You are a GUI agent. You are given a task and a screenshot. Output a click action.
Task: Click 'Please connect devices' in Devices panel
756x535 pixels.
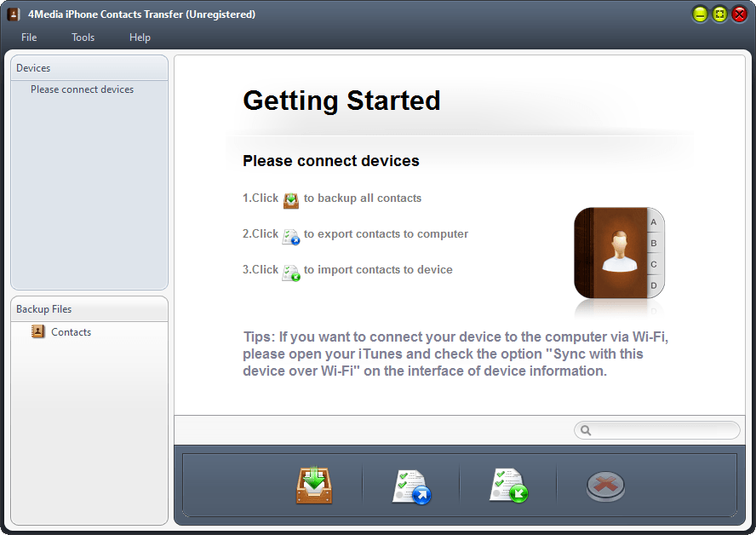pyautogui.click(x=82, y=89)
